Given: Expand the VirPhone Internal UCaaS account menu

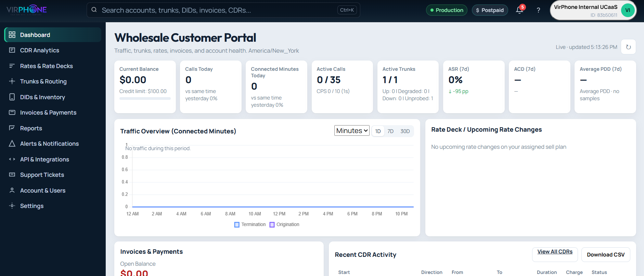Looking at the screenshot, I should [593, 10].
